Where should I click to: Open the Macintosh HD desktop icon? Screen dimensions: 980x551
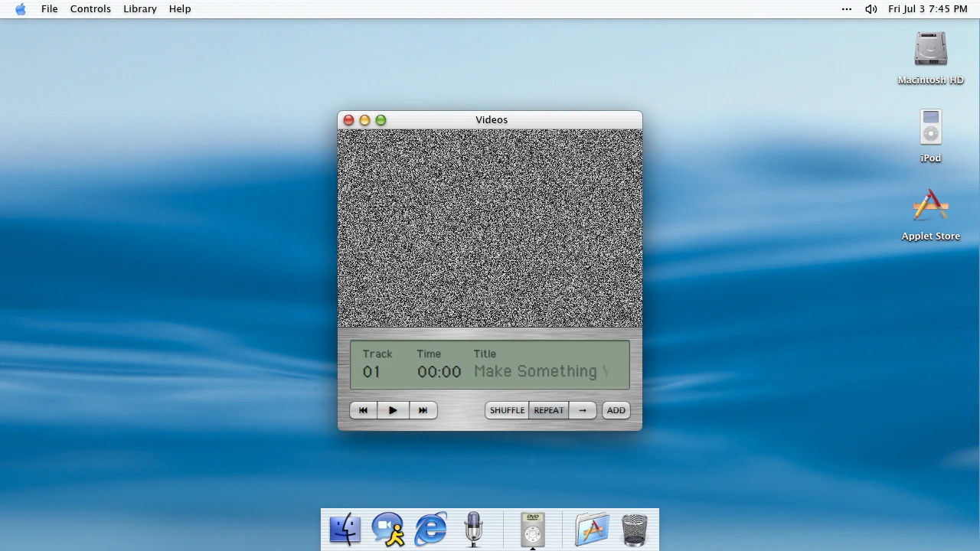pyautogui.click(x=931, y=58)
